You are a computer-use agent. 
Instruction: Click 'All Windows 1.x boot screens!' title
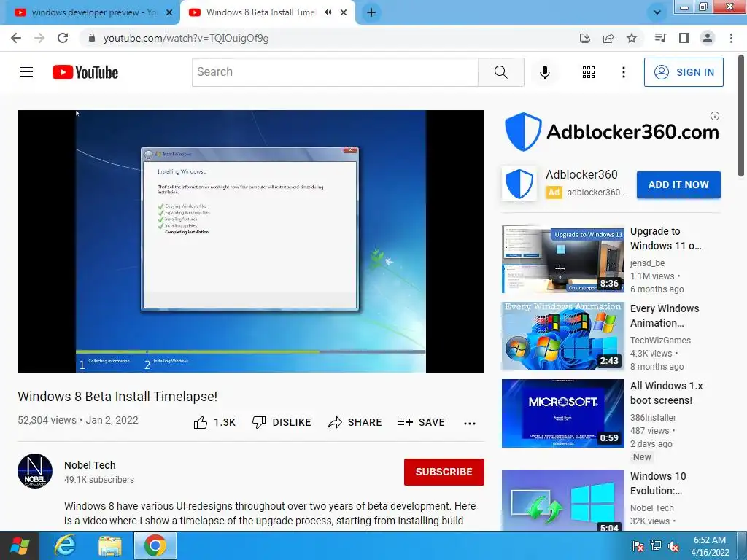[667, 393]
